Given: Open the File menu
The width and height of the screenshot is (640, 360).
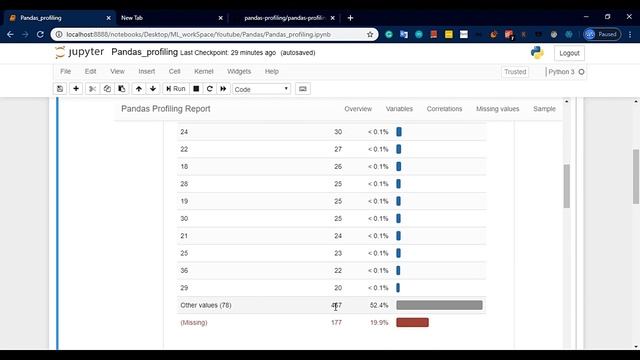Looking at the screenshot, I should point(65,71).
